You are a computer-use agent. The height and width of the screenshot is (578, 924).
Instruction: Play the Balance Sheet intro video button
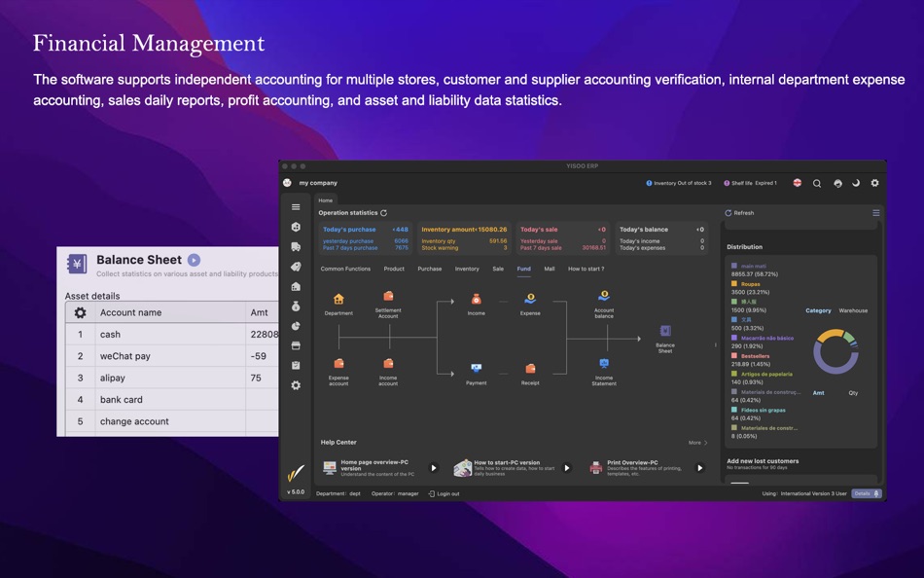pyautogui.click(x=194, y=260)
